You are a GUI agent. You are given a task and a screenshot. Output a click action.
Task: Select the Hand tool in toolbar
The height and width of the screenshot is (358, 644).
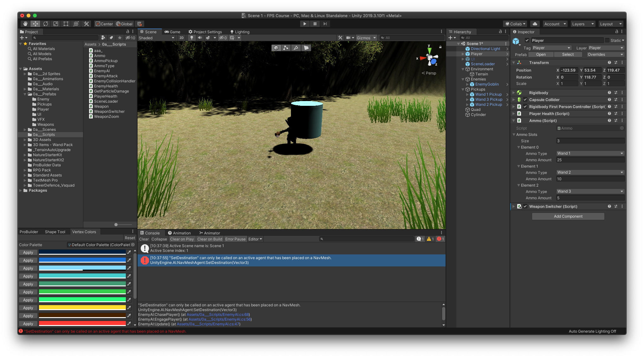[25, 24]
